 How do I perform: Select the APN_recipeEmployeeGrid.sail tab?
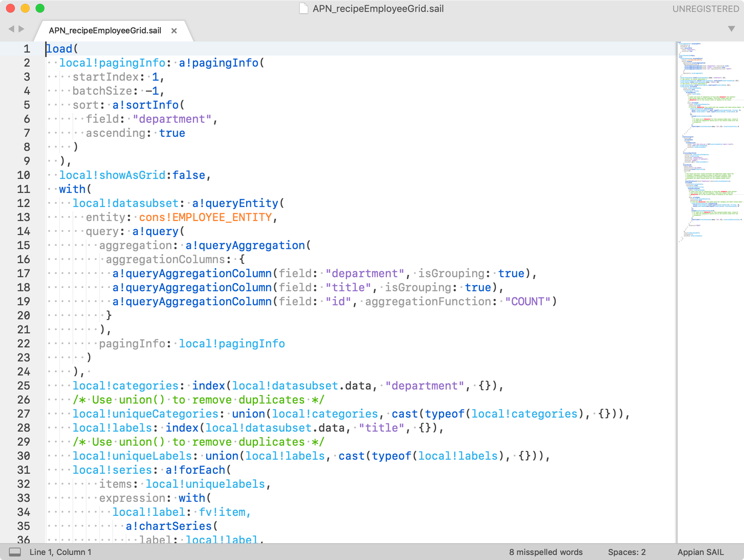pos(105,31)
